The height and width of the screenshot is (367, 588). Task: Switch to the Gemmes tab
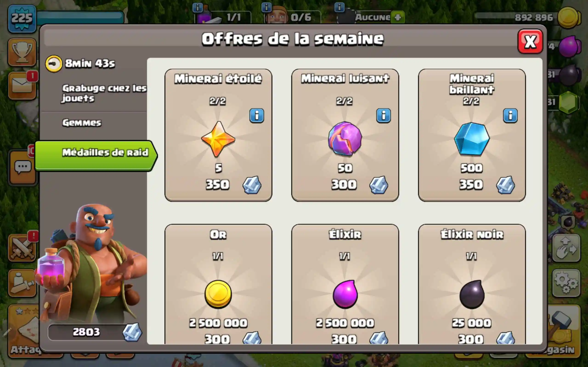click(x=82, y=123)
